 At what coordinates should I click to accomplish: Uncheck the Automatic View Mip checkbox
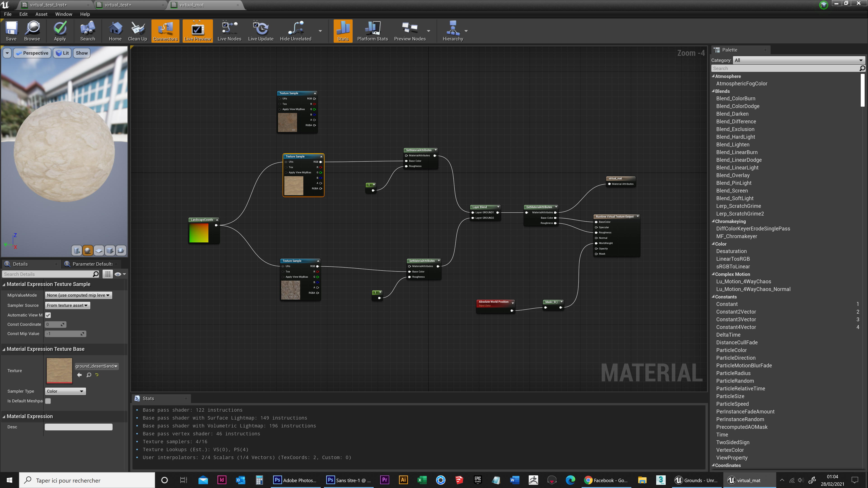48,315
